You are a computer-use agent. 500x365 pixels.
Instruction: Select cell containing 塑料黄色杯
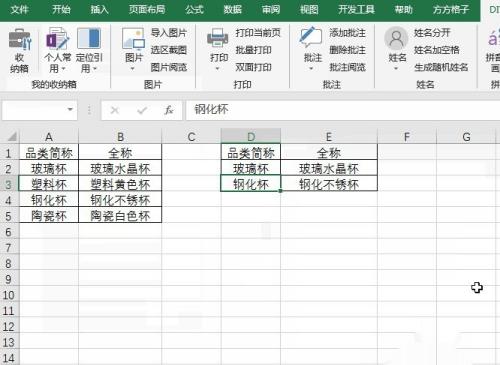click(x=120, y=184)
